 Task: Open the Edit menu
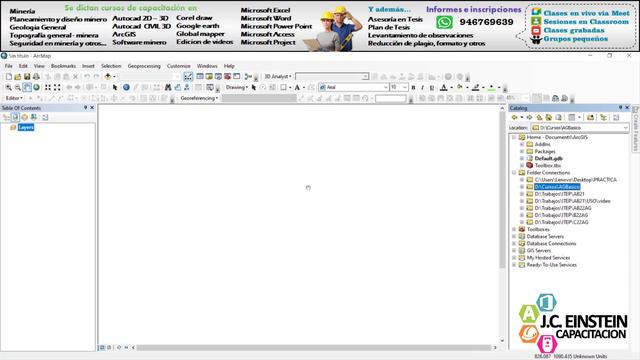point(23,66)
